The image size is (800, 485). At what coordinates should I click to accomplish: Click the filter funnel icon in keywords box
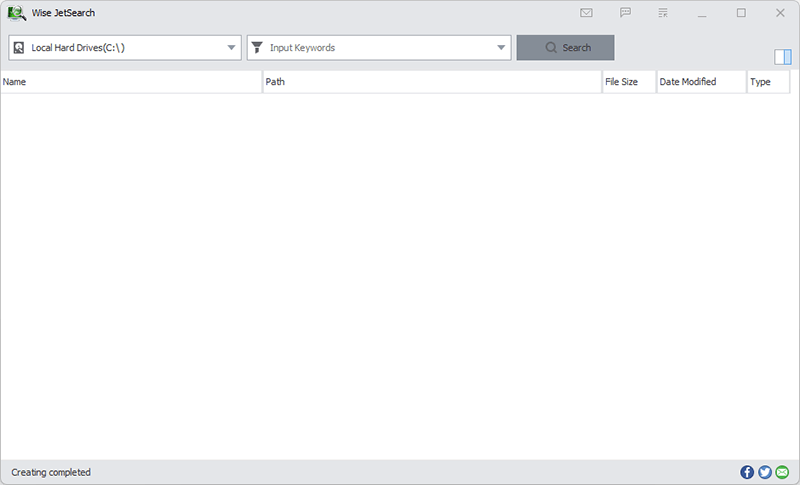[x=257, y=47]
